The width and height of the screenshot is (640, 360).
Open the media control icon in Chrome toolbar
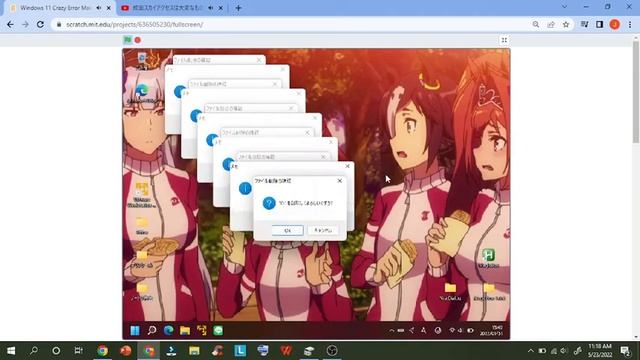tap(584, 24)
